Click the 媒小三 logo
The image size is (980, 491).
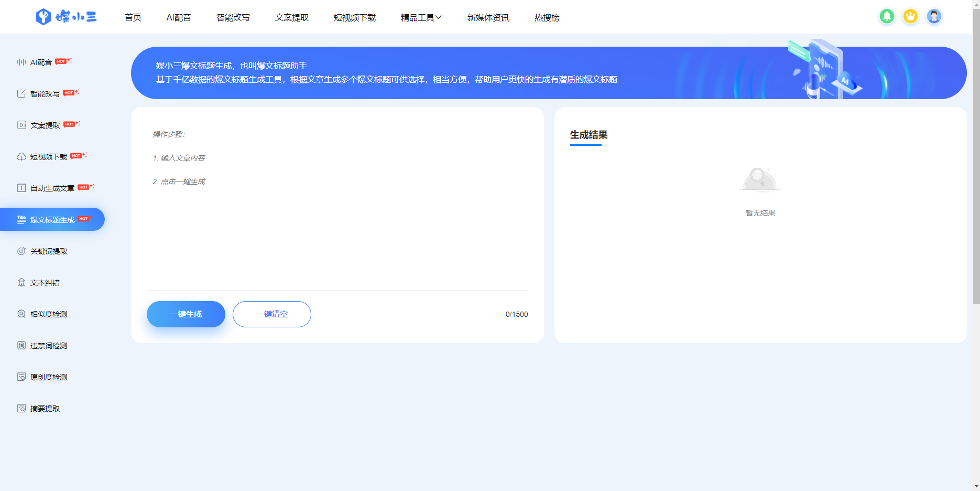(x=66, y=17)
